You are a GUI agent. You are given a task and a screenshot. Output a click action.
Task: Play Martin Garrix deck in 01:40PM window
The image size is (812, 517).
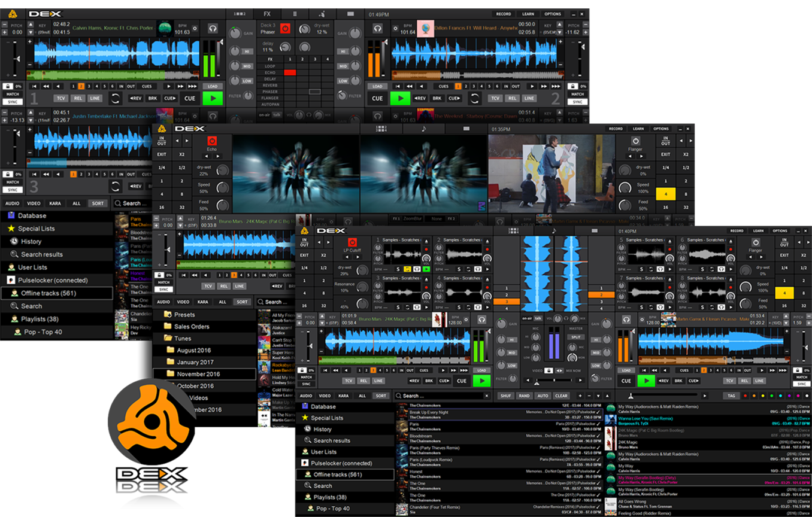point(646,381)
